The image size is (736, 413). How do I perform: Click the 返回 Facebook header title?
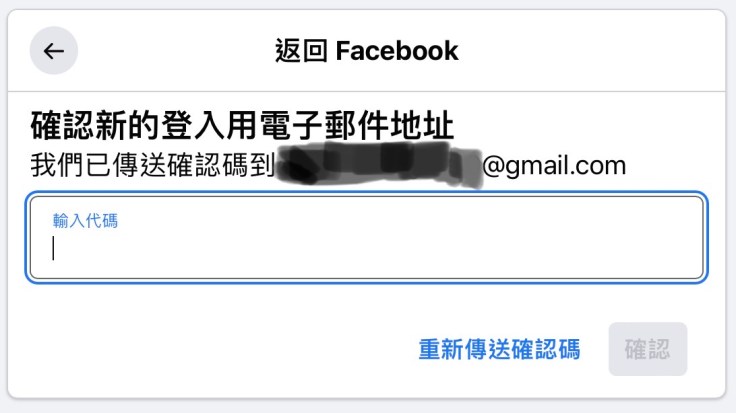click(x=367, y=51)
